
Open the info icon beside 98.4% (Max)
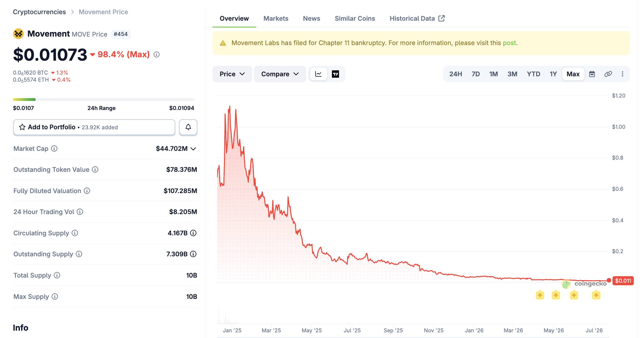(x=156, y=54)
